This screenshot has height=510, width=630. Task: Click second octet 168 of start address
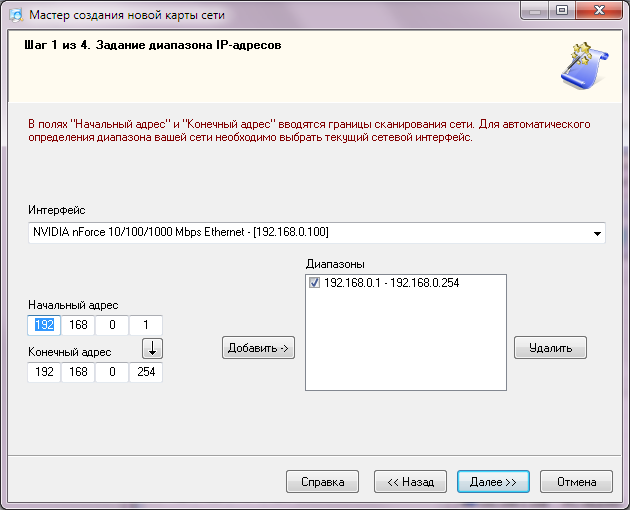pos(78,325)
